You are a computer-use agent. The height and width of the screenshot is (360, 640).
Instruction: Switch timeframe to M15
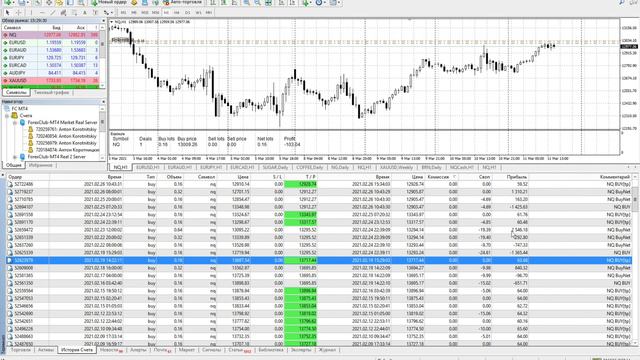[144, 13]
